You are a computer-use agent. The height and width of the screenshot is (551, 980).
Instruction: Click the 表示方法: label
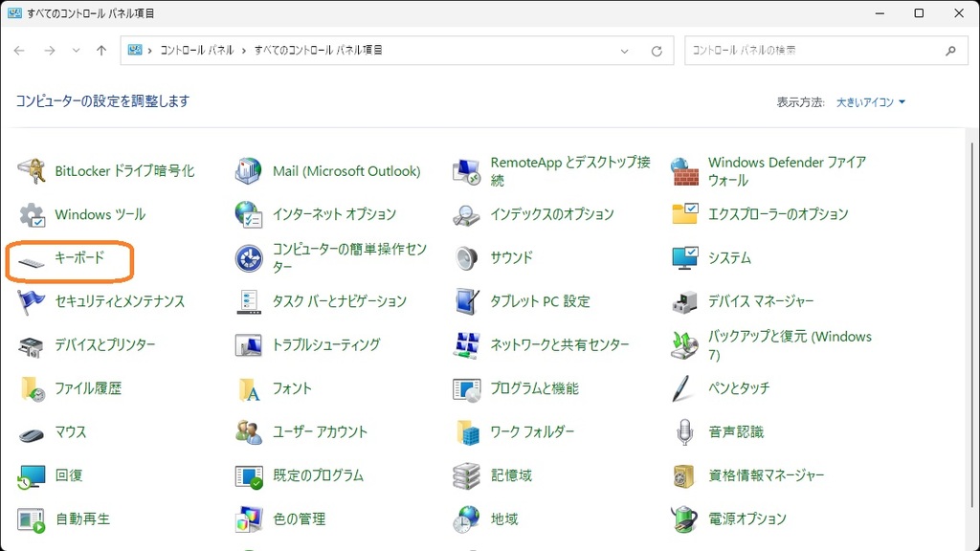(x=801, y=101)
